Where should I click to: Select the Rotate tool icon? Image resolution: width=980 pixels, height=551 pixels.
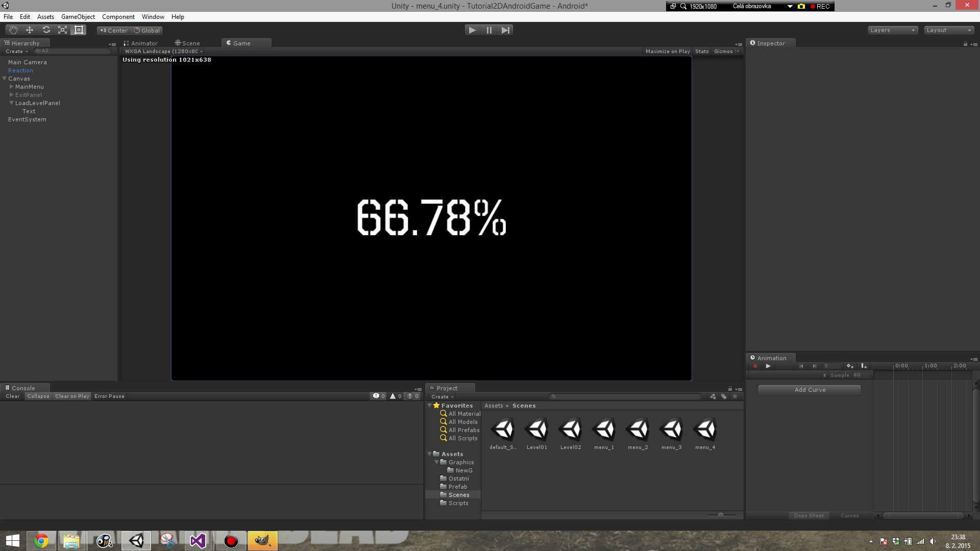click(x=46, y=30)
